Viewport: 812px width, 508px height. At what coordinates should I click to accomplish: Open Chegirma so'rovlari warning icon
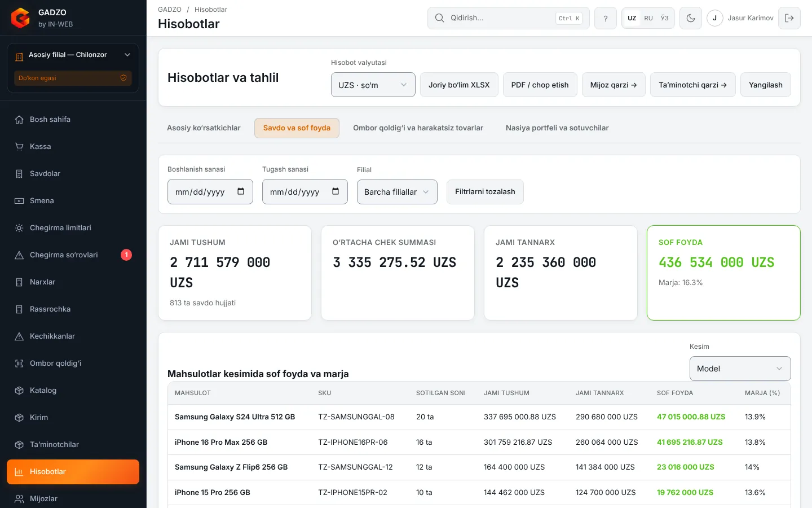click(19, 255)
